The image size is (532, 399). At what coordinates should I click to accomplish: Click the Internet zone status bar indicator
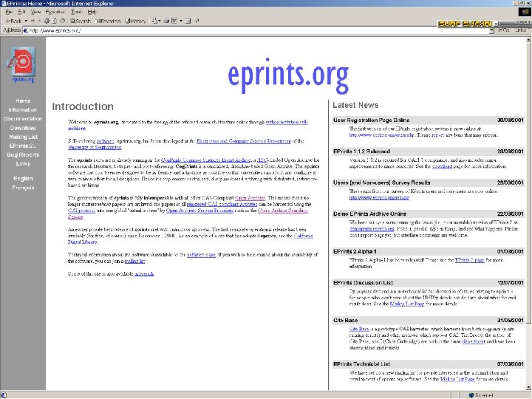[481, 395]
